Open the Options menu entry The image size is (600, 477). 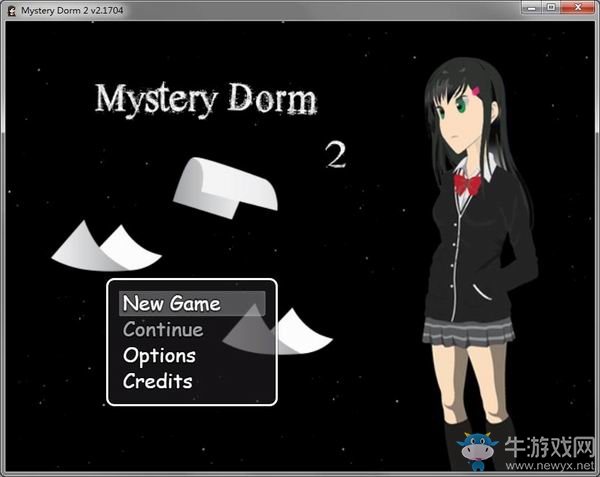pyautogui.click(x=160, y=356)
